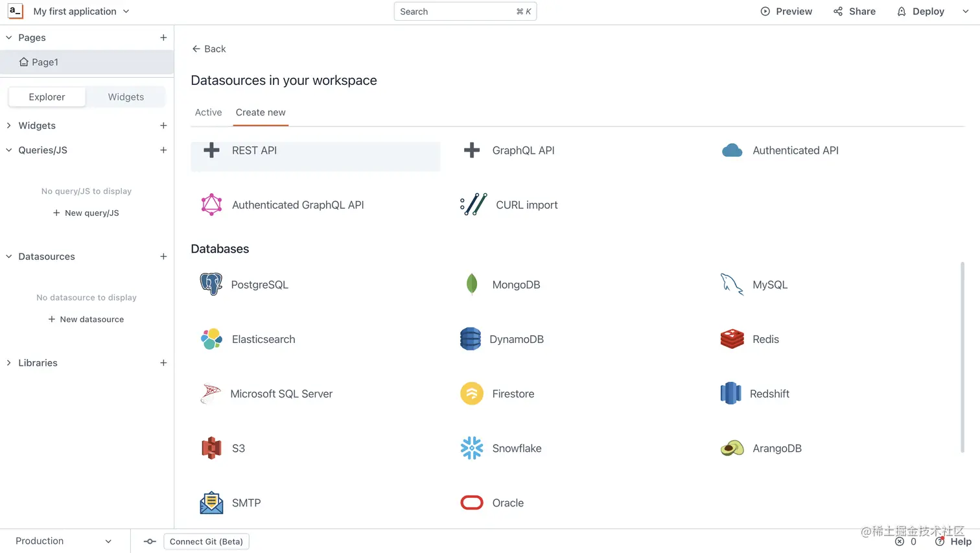
Task: Switch to the Active tab
Action: click(x=208, y=112)
